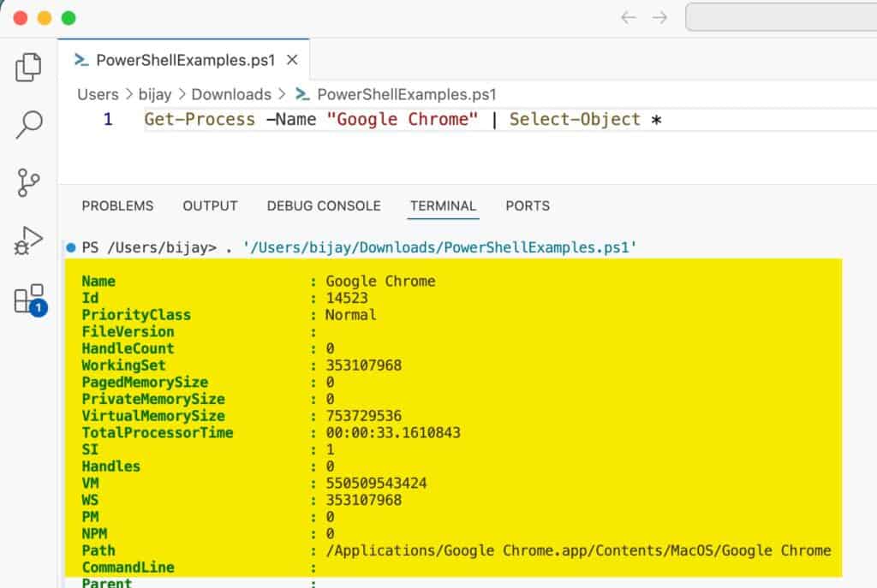Switch to the OUTPUT panel tab

click(210, 205)
